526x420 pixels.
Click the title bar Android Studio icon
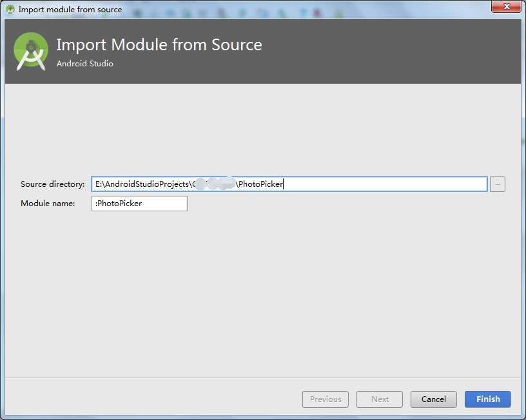pyautogui.click(x=10, y=10)
